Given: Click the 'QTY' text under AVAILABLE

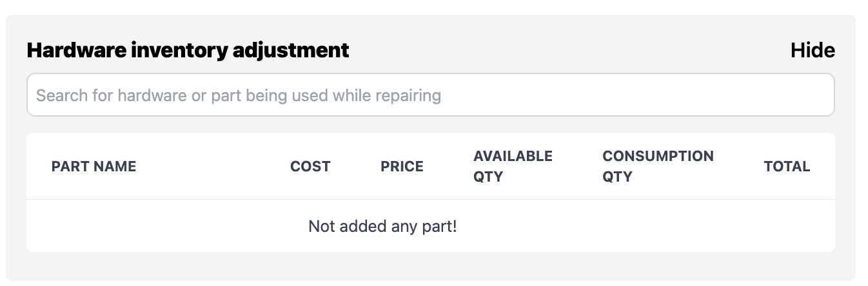Looking at the screenshot, I should pyautogui.click(x=488, y=176).
